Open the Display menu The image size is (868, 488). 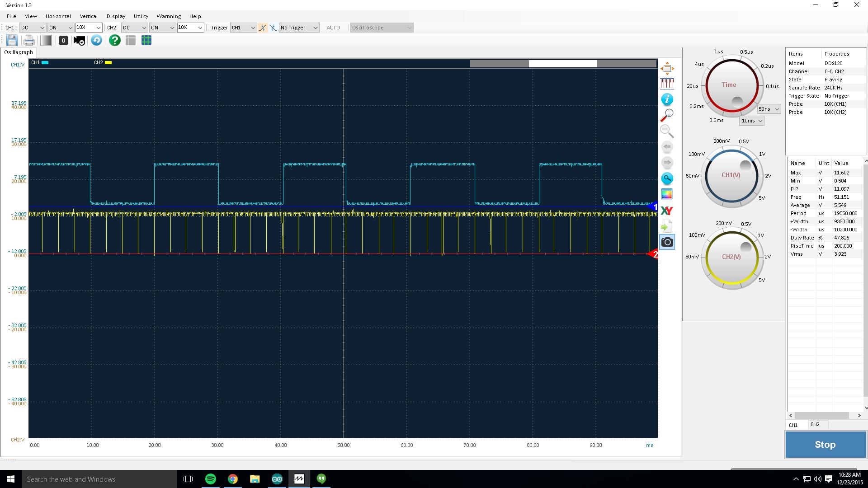[x=116, y=16]
